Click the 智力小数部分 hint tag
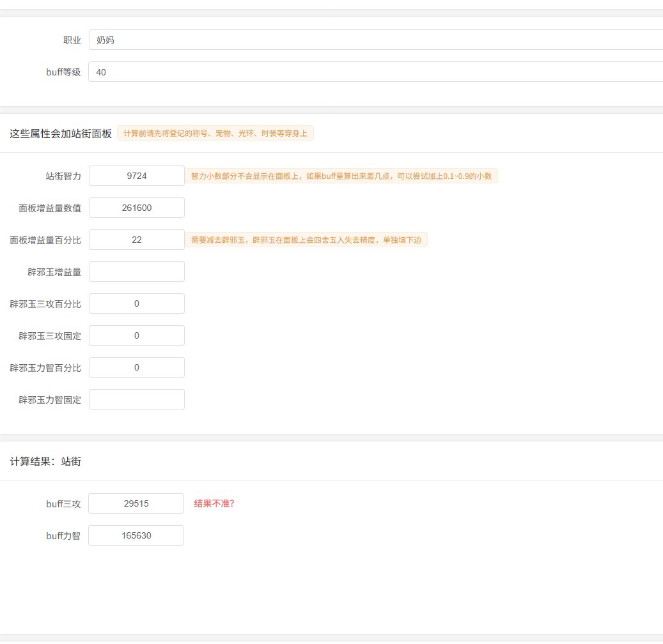This screenshot has height=644, width=663. coord(341,176)
